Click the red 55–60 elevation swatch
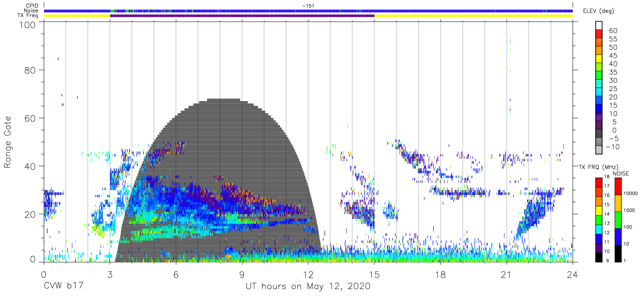 599,34
